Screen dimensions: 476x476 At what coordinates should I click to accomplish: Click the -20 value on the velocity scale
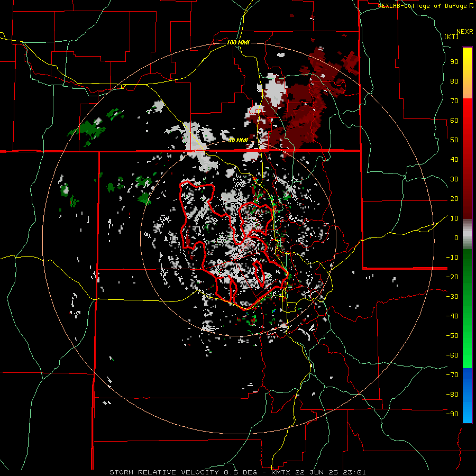click(x=452, y=277)
